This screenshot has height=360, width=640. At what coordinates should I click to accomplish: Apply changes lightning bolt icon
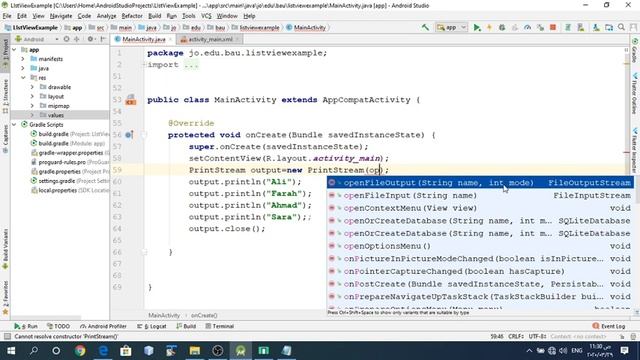point(489,27)
